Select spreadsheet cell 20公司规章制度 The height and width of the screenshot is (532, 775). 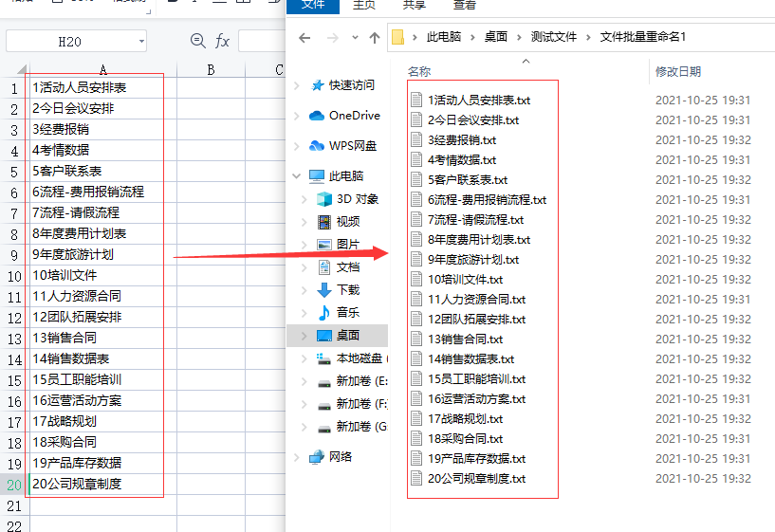click(x=102, y=484)
